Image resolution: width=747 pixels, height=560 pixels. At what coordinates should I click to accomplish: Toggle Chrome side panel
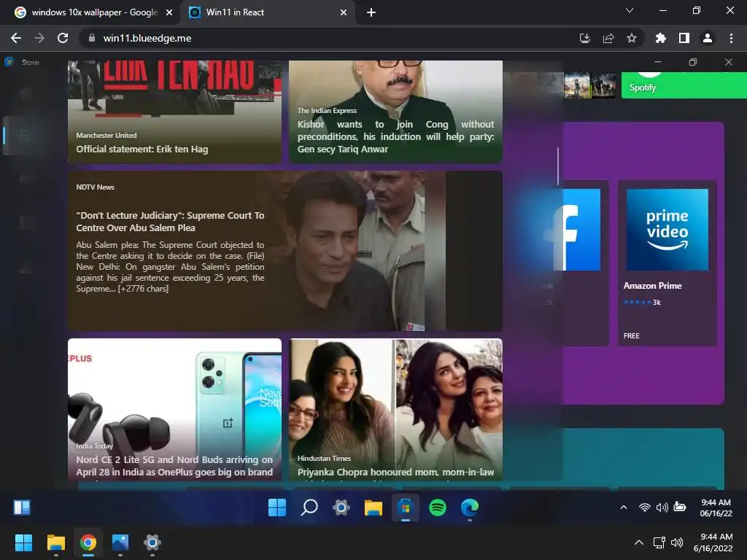tap(684, 38)
